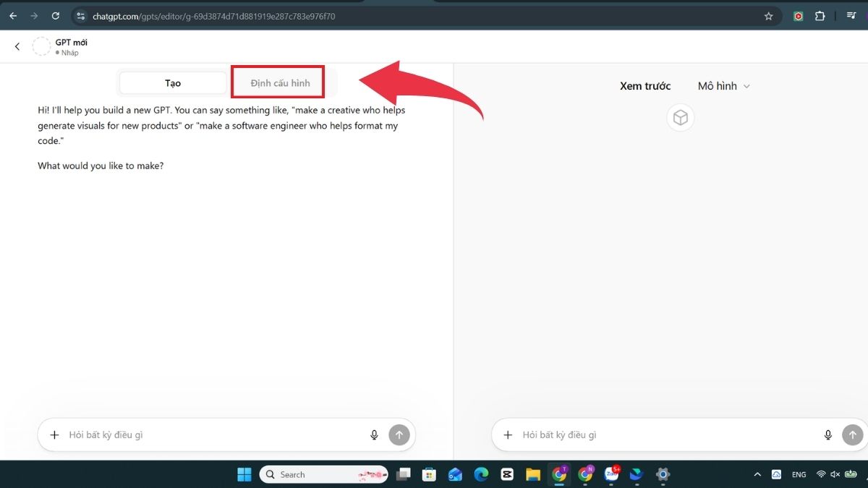Click the dashed GPT avatar placeholder circle
Viewport: 868px width, 488px height.
tap(42, 47)
